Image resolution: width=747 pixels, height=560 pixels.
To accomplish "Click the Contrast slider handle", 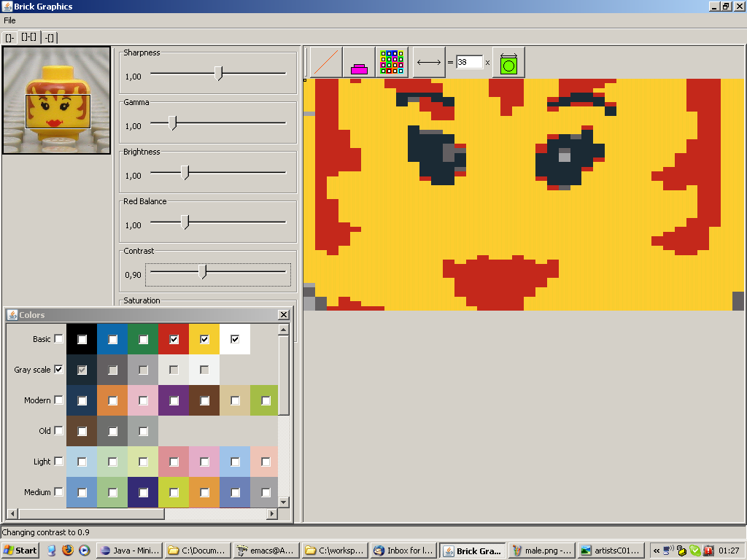I will coord(203,271).
